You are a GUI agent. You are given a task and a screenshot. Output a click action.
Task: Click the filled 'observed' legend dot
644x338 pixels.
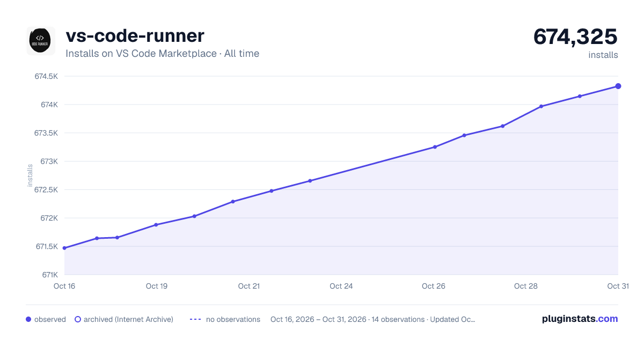(x=28, y=319)
